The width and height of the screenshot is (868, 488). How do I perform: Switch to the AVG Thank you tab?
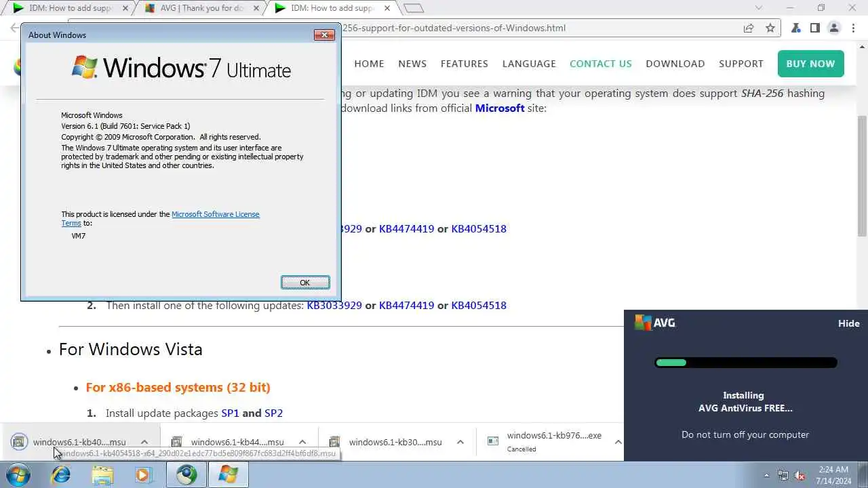click(202, 8)
